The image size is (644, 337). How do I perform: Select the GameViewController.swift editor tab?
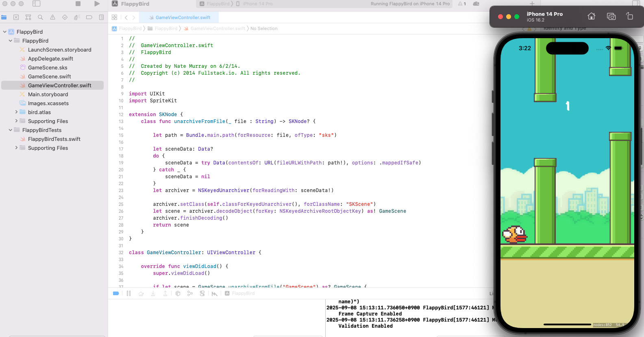[x=179, y=17]
